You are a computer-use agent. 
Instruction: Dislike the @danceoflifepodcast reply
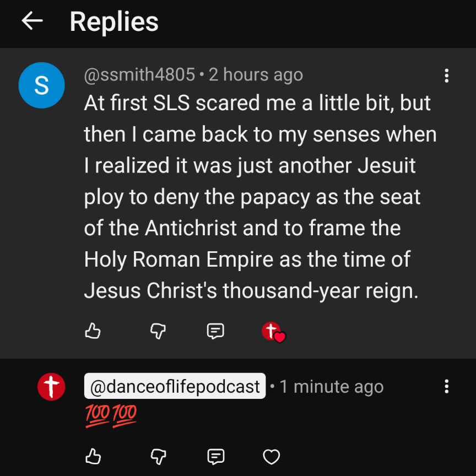pos(159,457)
